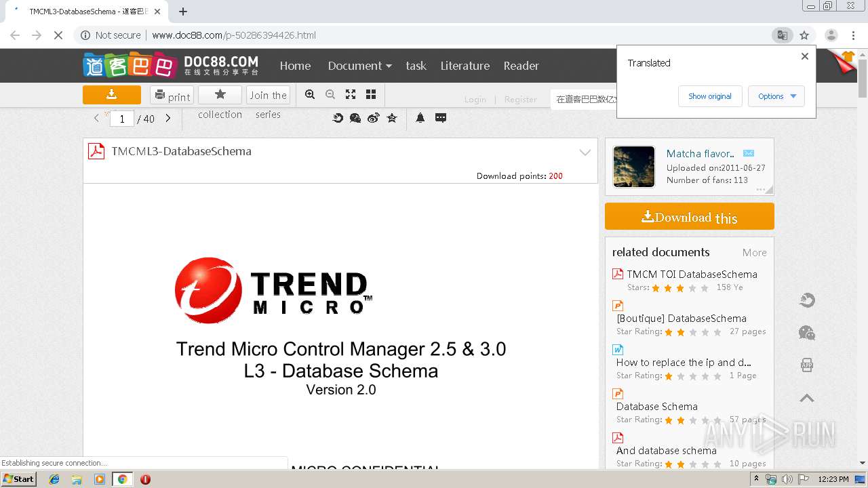Click More related documents

(x=754, y=252)
